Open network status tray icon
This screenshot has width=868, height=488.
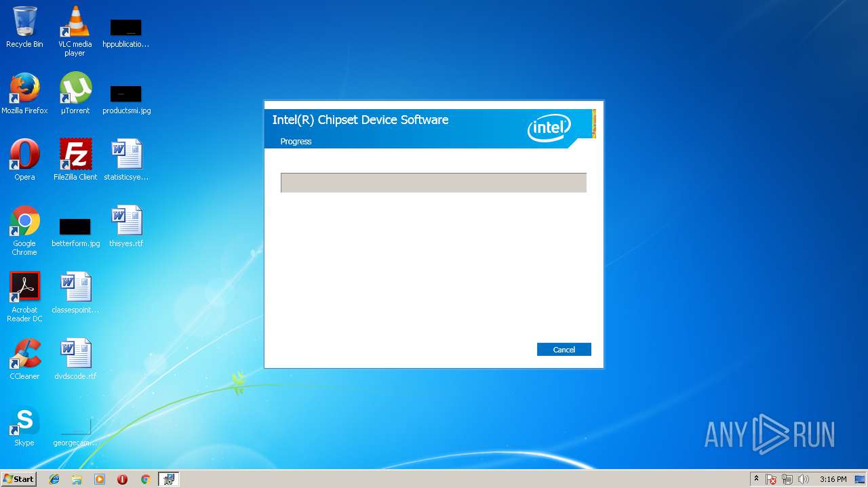(787, 479)
